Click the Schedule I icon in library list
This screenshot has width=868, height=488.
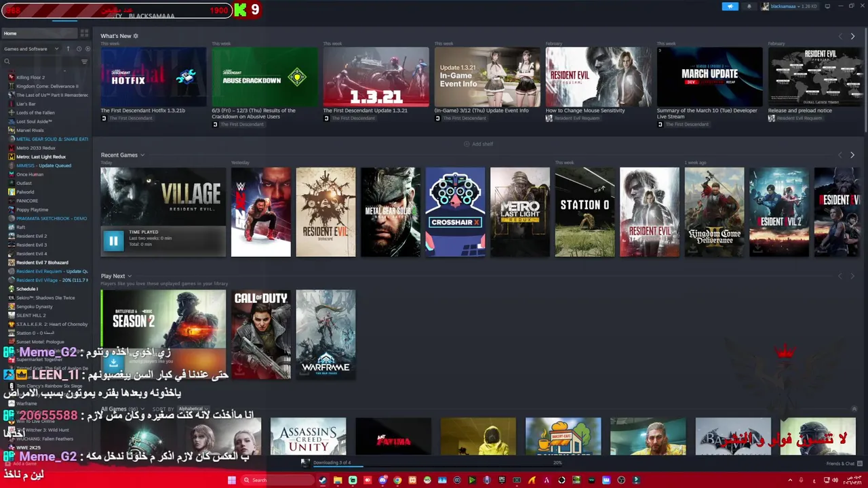coord(11,289)
